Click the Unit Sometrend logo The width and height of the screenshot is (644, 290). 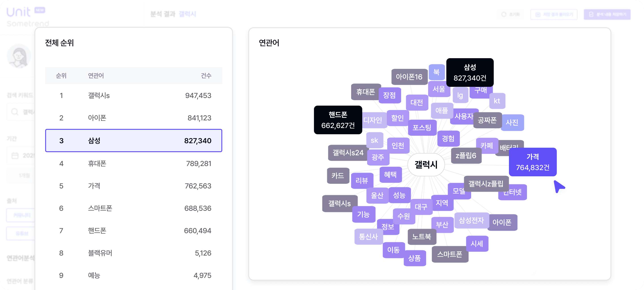pyautogui.click(x=28, y=17)
